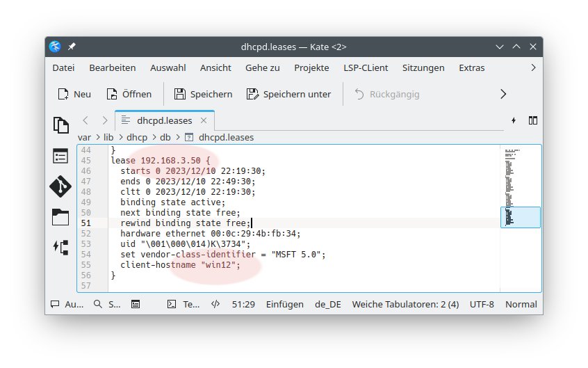This screenshot has height=368, width=588.
Task: Expand the toolbar overflow chevron
Action: pos(503,94)
